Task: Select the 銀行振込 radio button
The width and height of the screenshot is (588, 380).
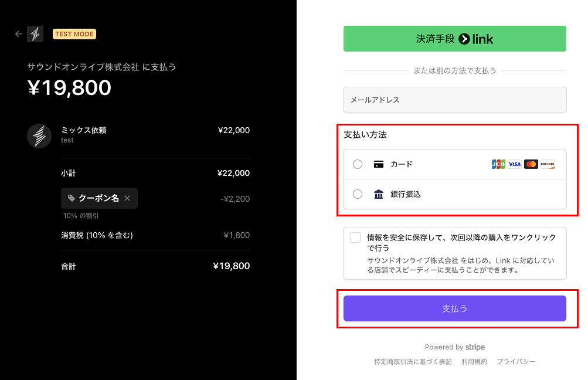Action: [358, 194]
